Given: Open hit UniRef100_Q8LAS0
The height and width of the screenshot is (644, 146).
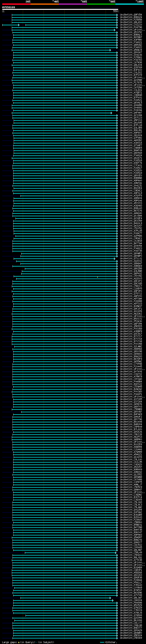Looking at the screenshot, I should point(131,22).
